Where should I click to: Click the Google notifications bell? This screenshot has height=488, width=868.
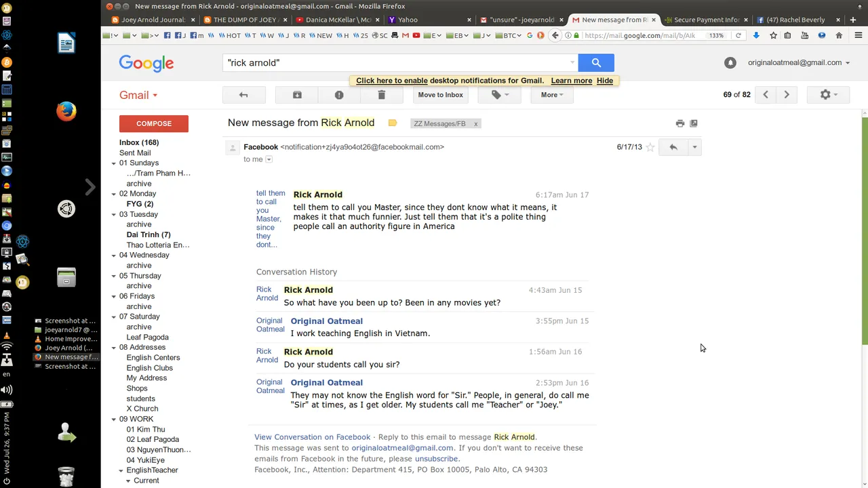point(730,62)
